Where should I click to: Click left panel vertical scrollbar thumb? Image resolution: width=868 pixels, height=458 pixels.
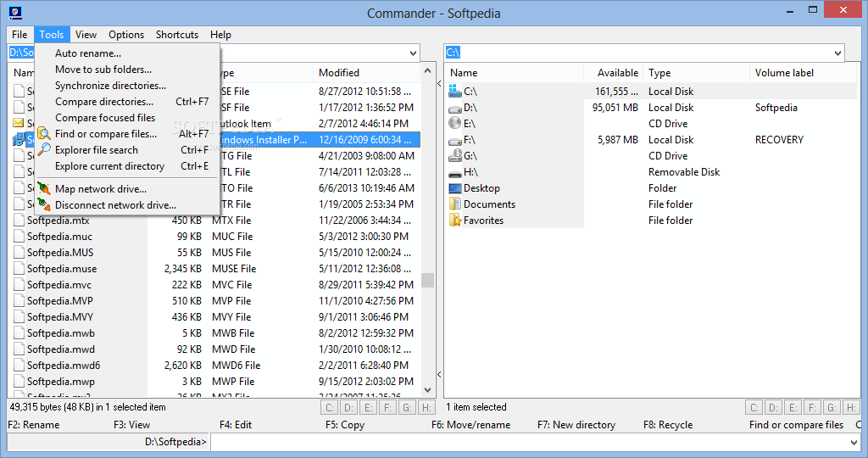pos(427,280)
